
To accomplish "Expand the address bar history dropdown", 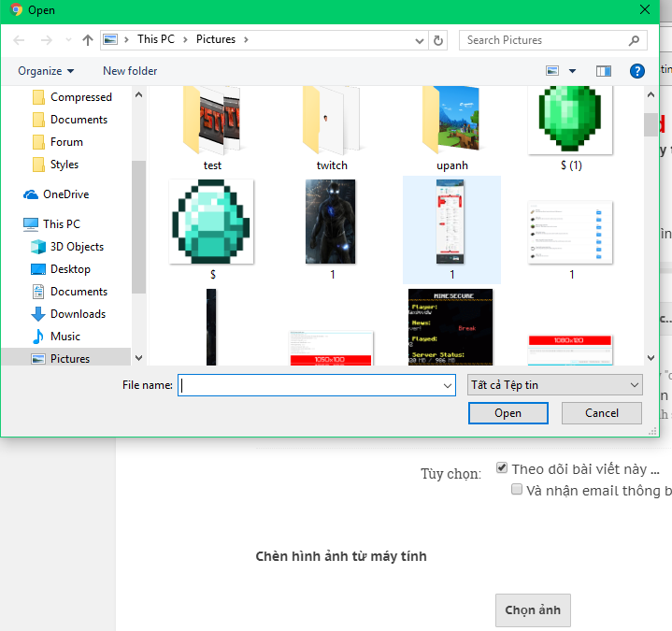I will (x=420, y=40).
